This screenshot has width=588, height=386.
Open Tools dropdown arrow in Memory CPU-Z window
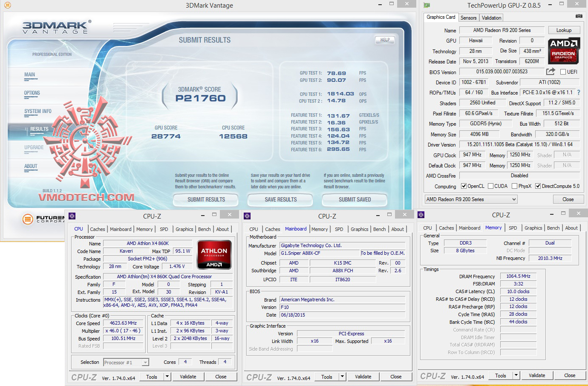pos(516,375)
